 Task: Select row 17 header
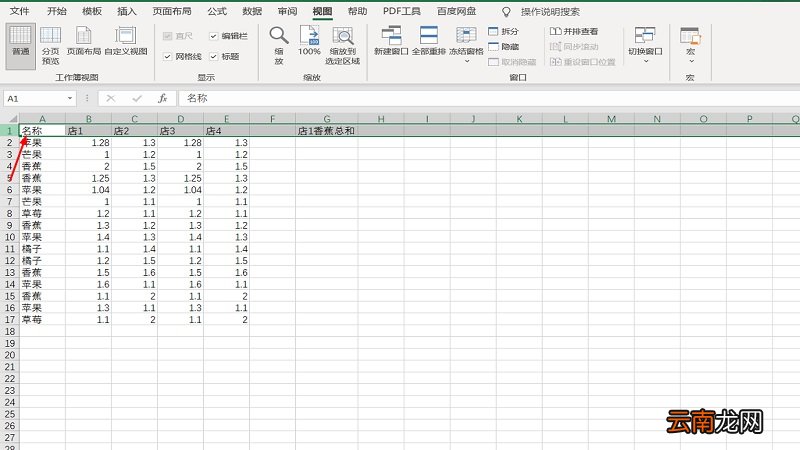pos(10,320)
